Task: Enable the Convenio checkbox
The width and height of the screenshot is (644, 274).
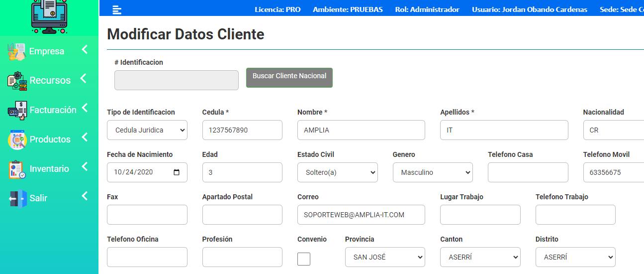Action: pyautogui.click(x=303, y=259)
